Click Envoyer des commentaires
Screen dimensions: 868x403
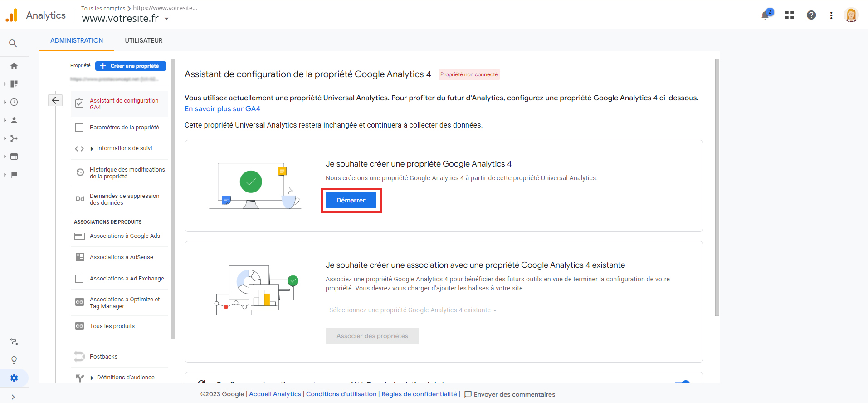[x=510, y=394]
